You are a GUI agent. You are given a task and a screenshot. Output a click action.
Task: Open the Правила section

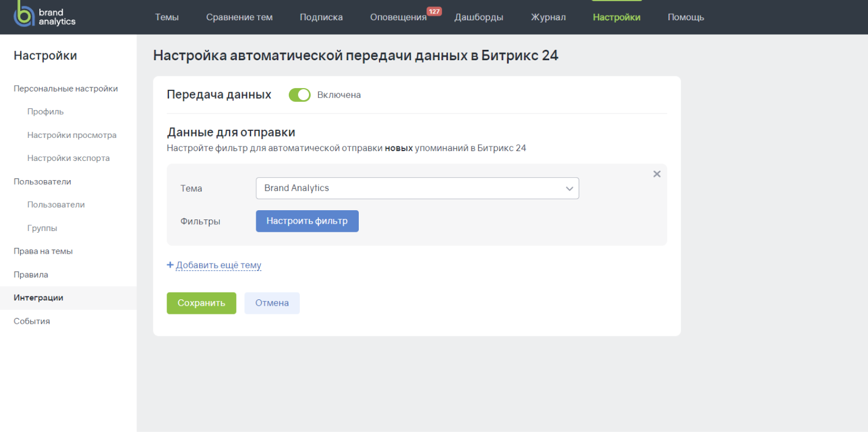click(x=31, y=274)
